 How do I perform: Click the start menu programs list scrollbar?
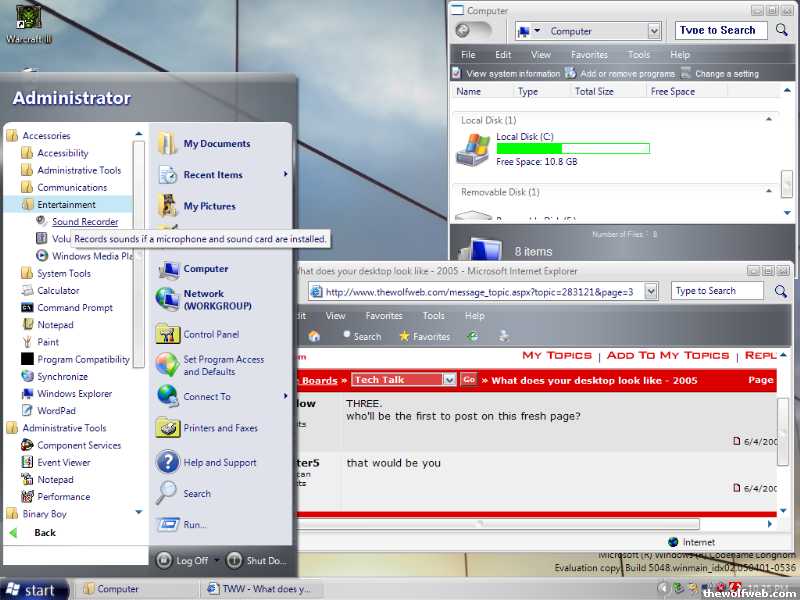[x=138, y=255]
